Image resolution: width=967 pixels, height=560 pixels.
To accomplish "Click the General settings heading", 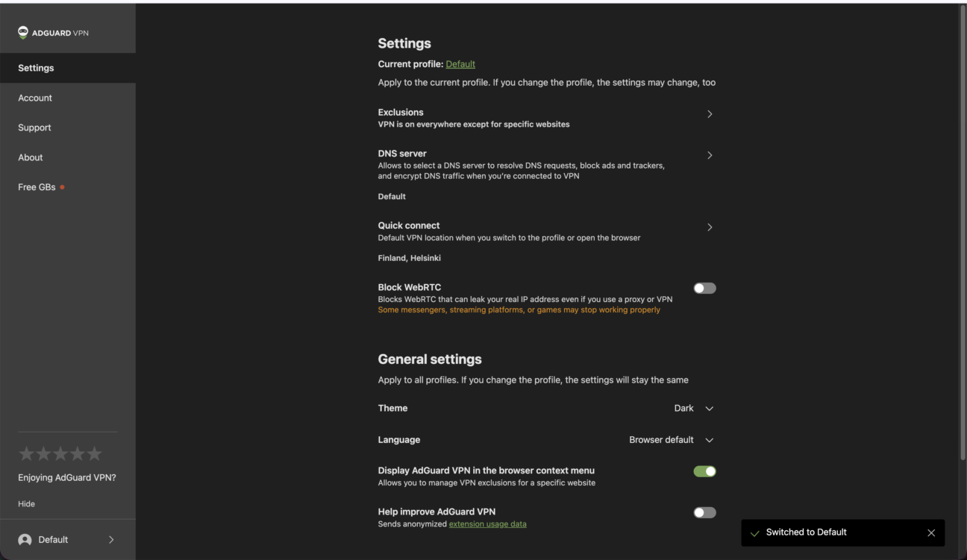I will point(430,359).
